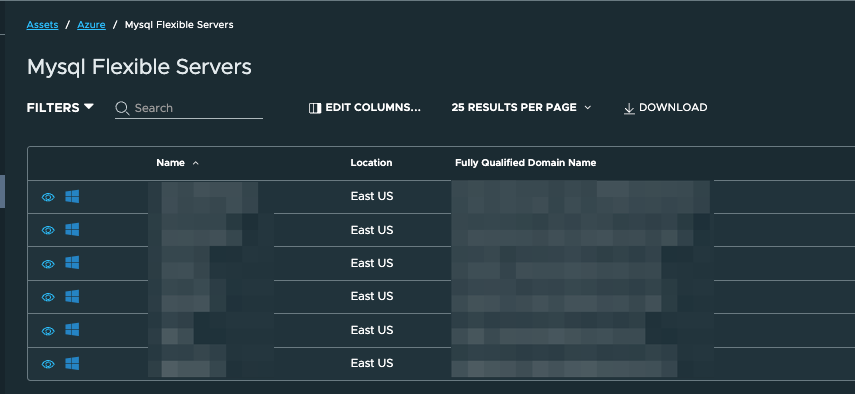Click the magnifying glass search icon

click(122, 108)
